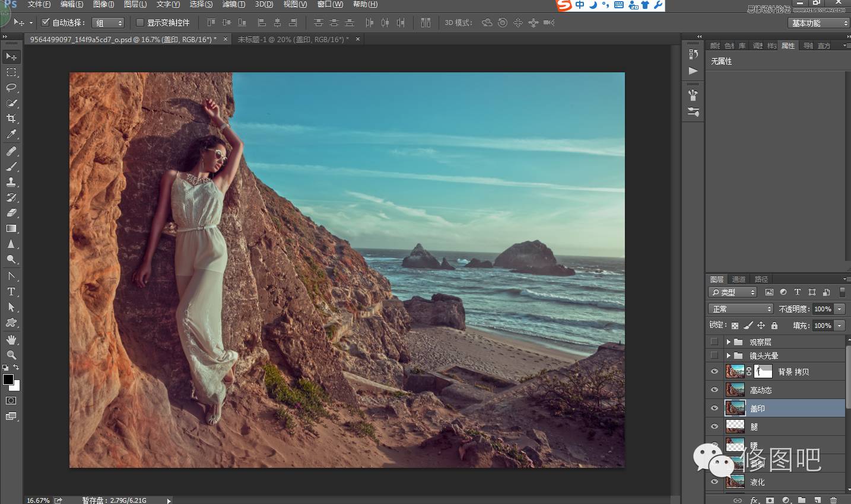
Task: Hide the 背景 拷贝 layer
Action: click(x=714, y=372)
